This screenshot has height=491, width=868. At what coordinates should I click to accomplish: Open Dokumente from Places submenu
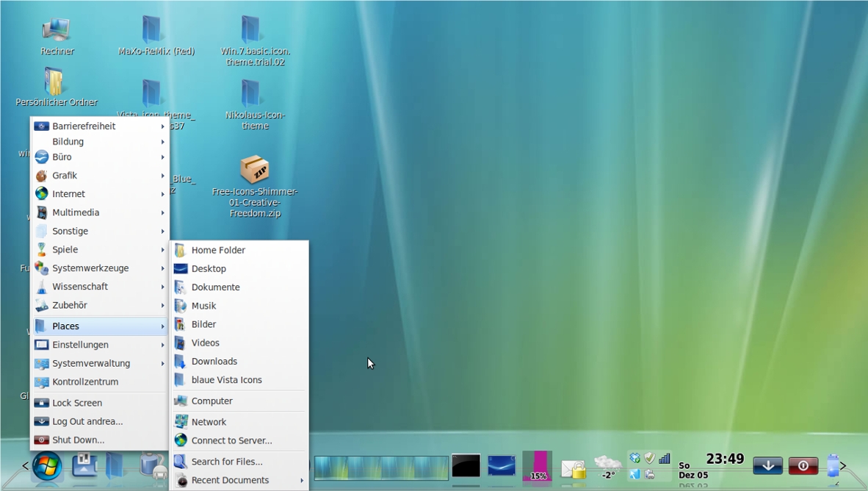(239, 287)
